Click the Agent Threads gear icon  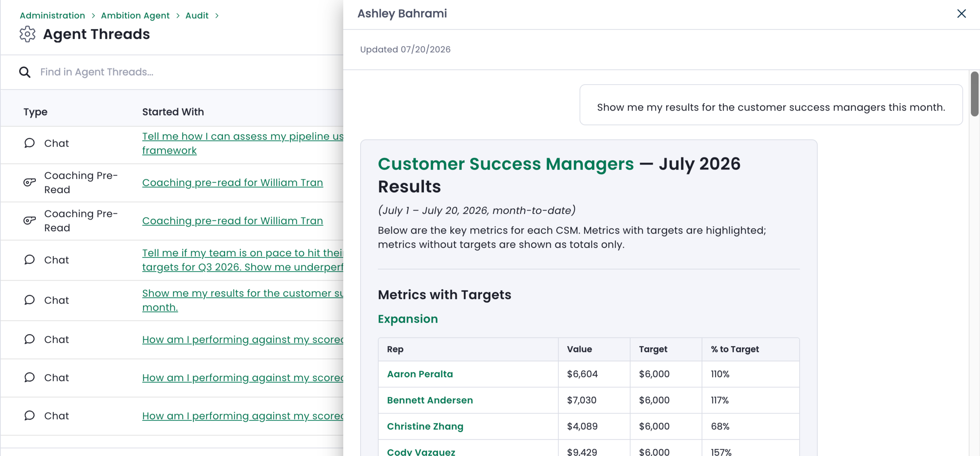27,34
